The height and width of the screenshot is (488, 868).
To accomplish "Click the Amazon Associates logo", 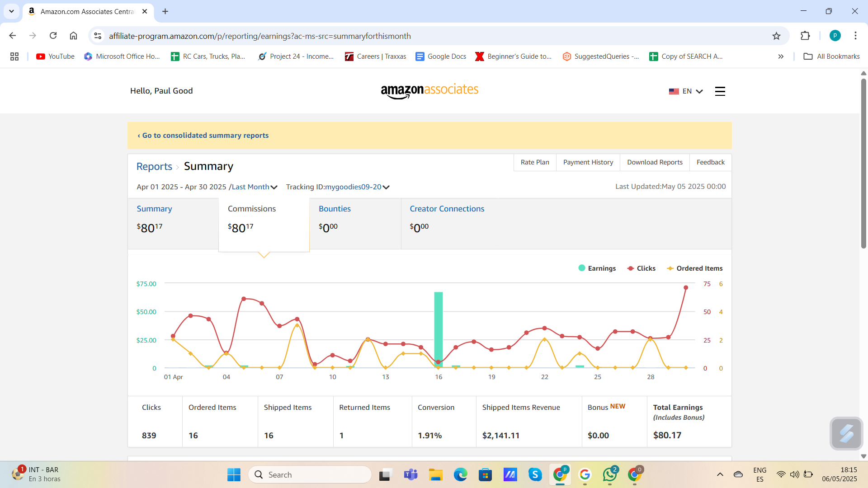I will (429, 91).
